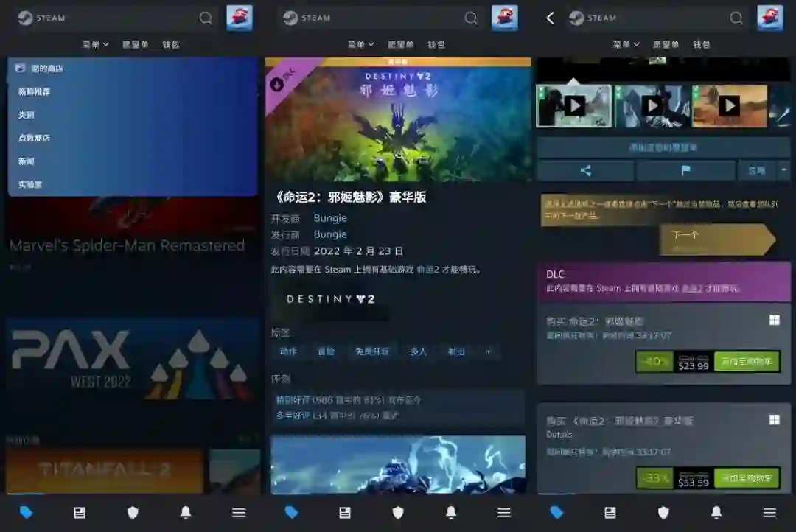
Task: Open 钱包 on the store menu screen
Action: [170, 45]
